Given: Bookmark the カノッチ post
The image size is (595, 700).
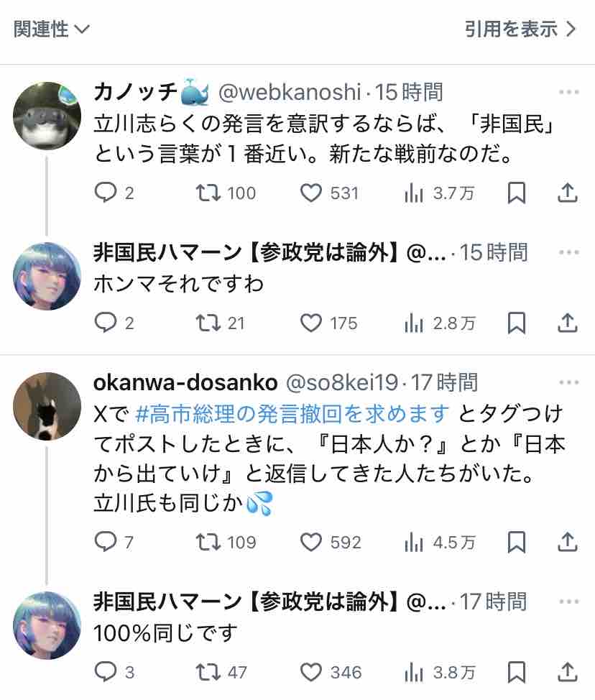Looking at the screenshot, I should [x=517, y=193].
